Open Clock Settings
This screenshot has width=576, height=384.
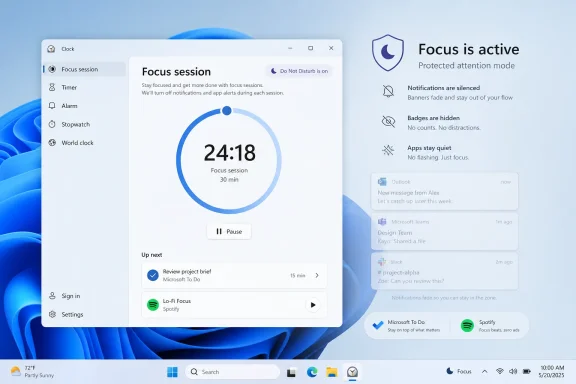[x=84, y=314]
